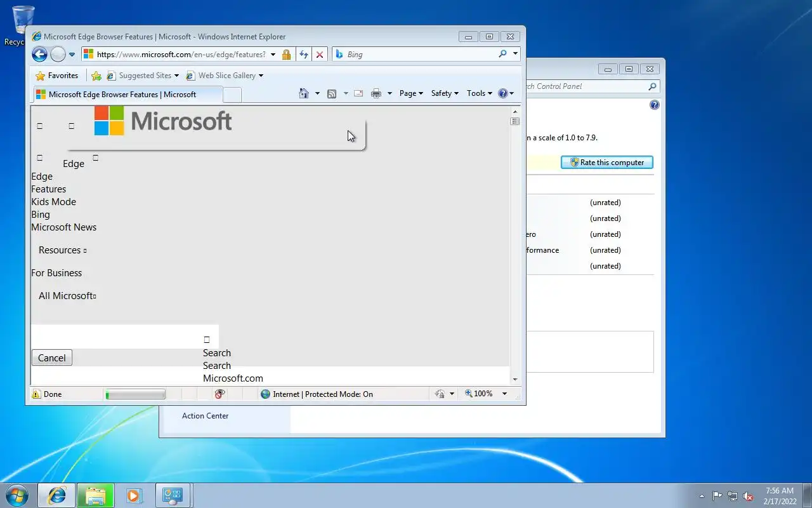
Task: Click the Add to Favorites Bar icon
Action: (96, 76)
